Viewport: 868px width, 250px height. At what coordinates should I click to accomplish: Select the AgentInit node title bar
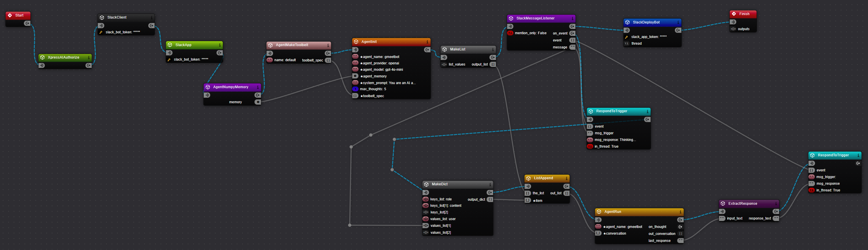pyautogui.click(x=391, y=42)
